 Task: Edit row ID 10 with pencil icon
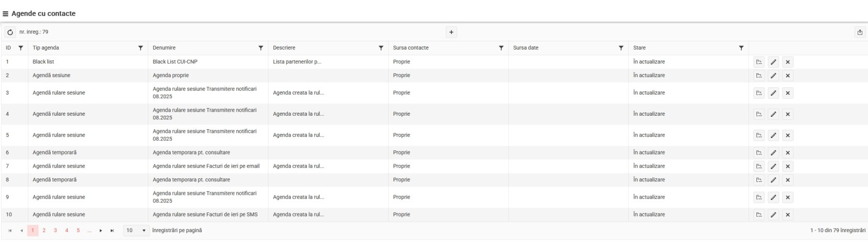coord(773,215)
